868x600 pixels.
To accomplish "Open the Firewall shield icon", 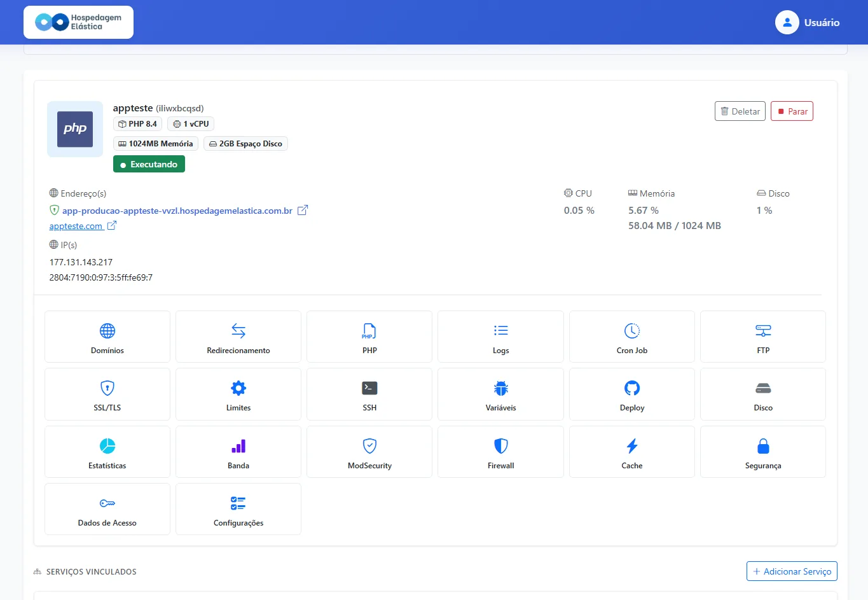I will point(501,446).
